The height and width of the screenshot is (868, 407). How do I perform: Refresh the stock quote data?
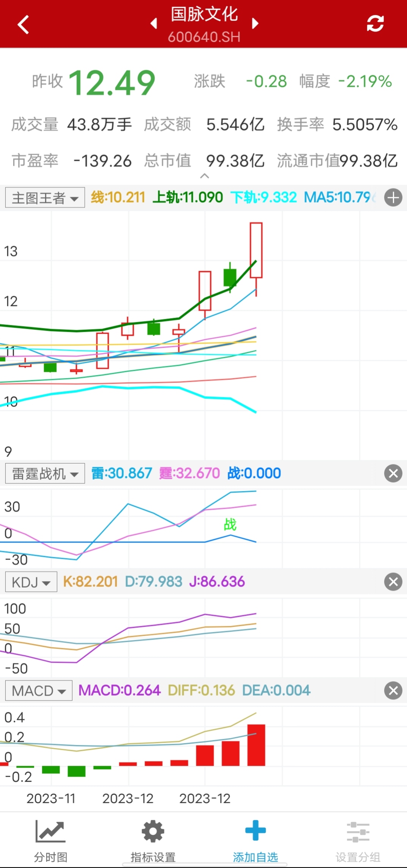[375, 24]
